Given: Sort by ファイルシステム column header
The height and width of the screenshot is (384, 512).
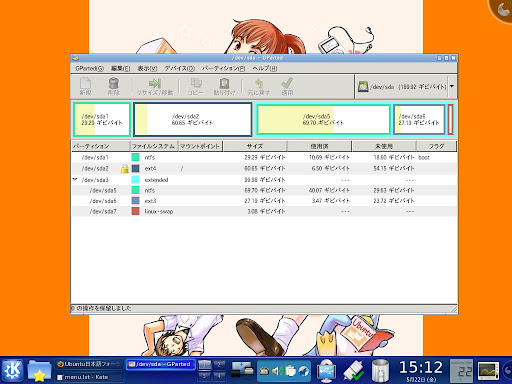Looking at the screenshot, I should pyautogui.click(x=154, y=146).
